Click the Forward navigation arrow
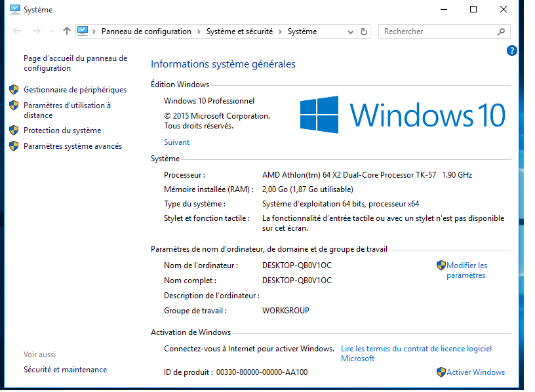The image size is (535, 392). point(37,31)
